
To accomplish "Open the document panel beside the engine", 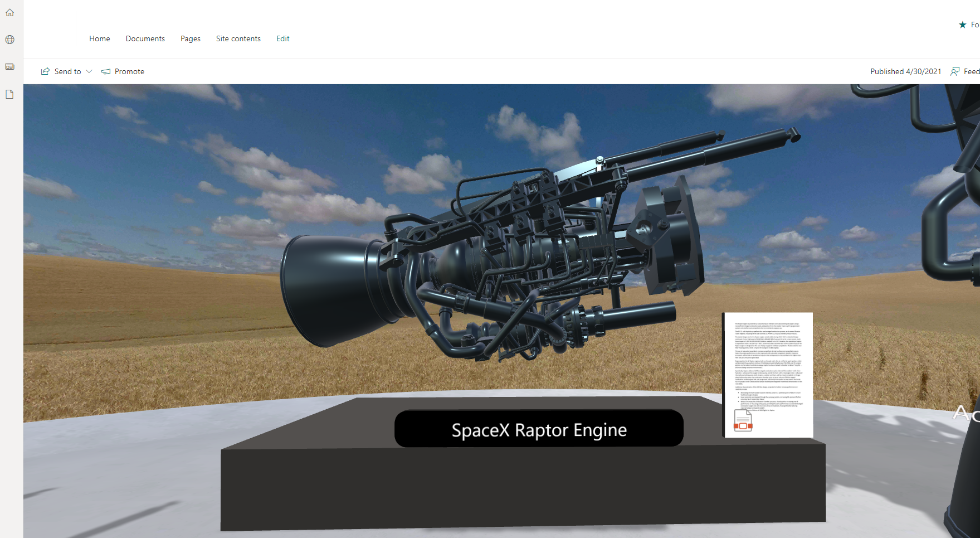I will pos(768,375).
